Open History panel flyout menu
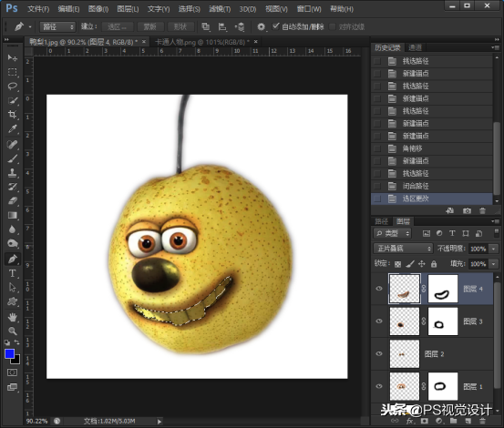Viewport: 504px width, 428px height. point(495,47)
